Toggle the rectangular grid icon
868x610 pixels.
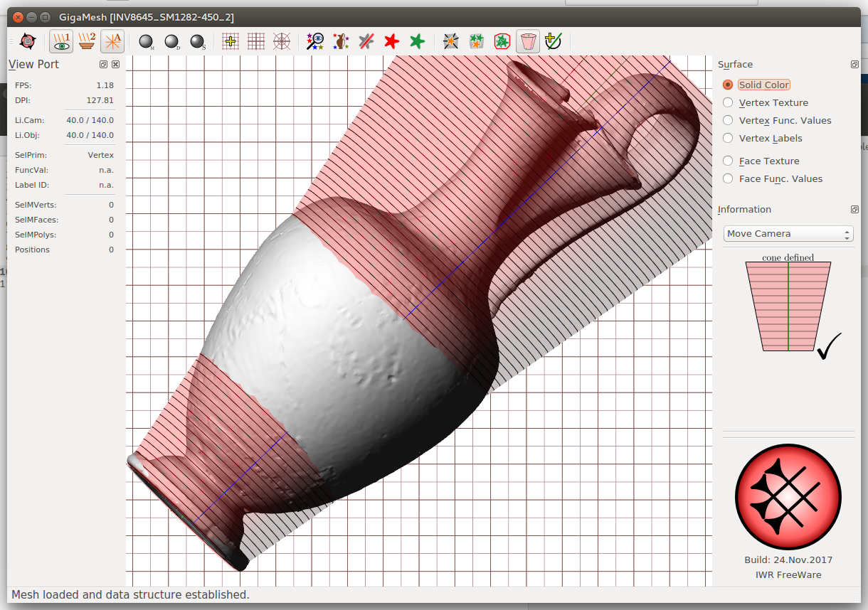coord(256,42)
